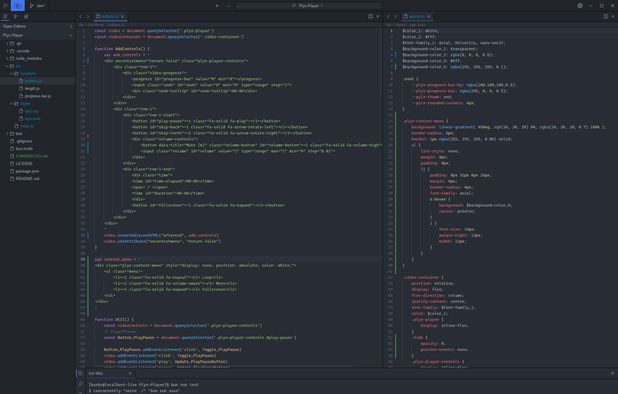618x394 pixels.
Task: Open the file explorer sidebar tab
Action: click(x=5, y=17)
